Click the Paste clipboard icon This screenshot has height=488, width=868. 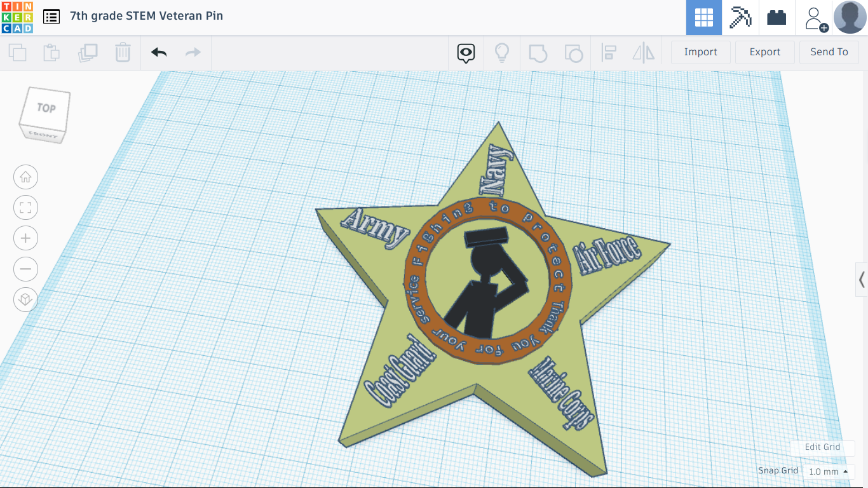pyautogui.click(x=51, y=52)
